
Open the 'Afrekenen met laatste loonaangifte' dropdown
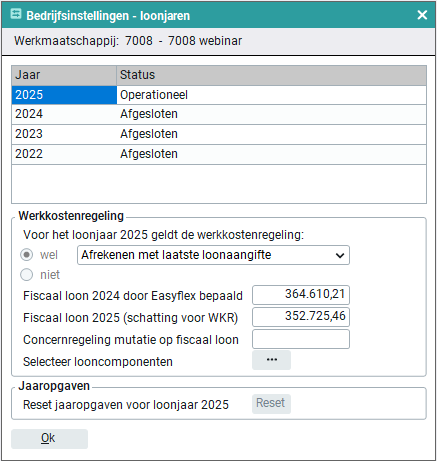coord(213,255)
